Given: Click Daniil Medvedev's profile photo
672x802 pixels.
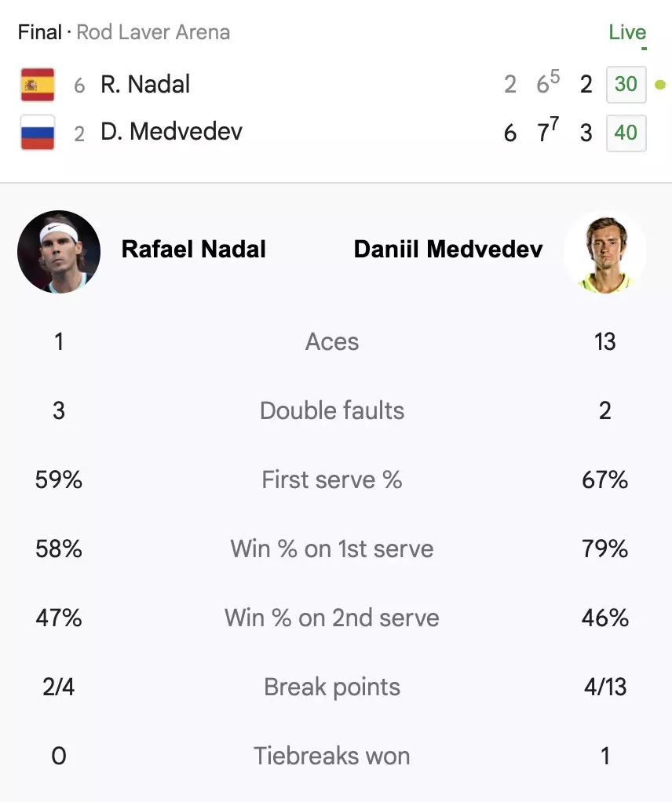Looking at the screenshot, I should (605, 251).
